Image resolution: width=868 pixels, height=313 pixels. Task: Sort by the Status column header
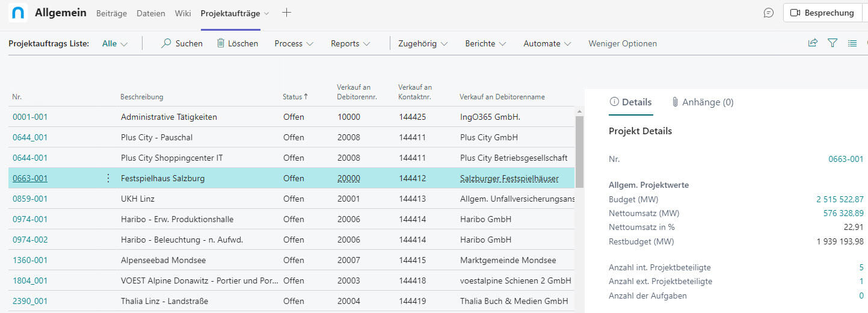(293, 97)
